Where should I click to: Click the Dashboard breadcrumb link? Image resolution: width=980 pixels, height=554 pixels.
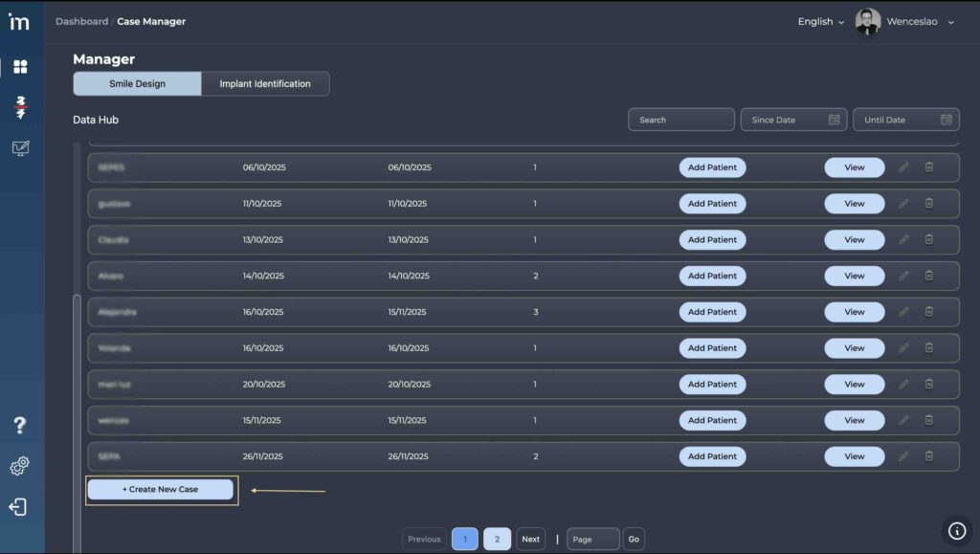click(x=81, y=22)
